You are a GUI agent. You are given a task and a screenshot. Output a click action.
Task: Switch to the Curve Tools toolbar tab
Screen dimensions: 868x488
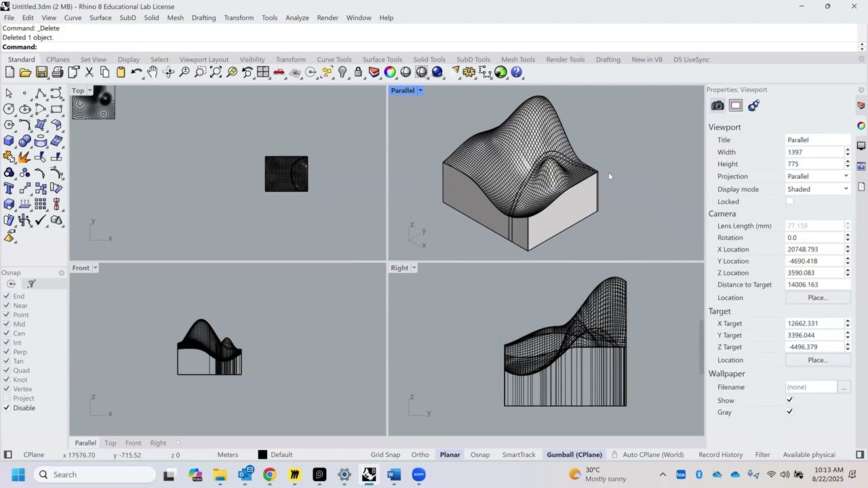334,60
